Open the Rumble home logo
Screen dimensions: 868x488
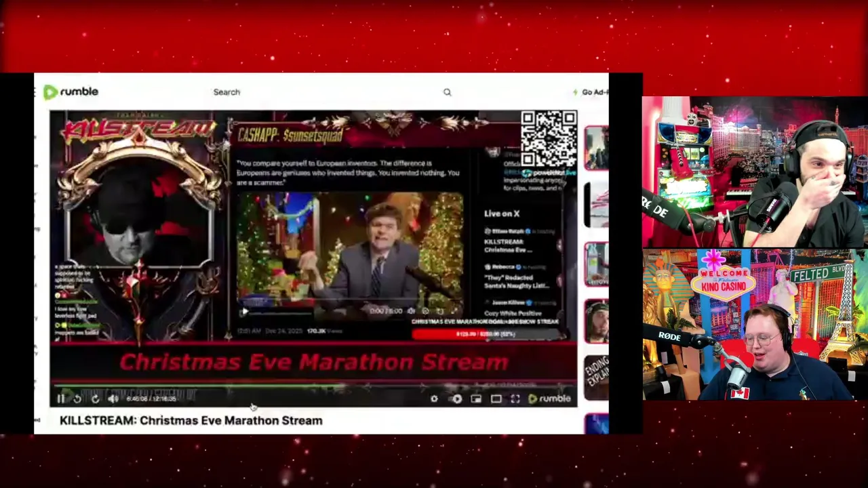coord(71,91)
